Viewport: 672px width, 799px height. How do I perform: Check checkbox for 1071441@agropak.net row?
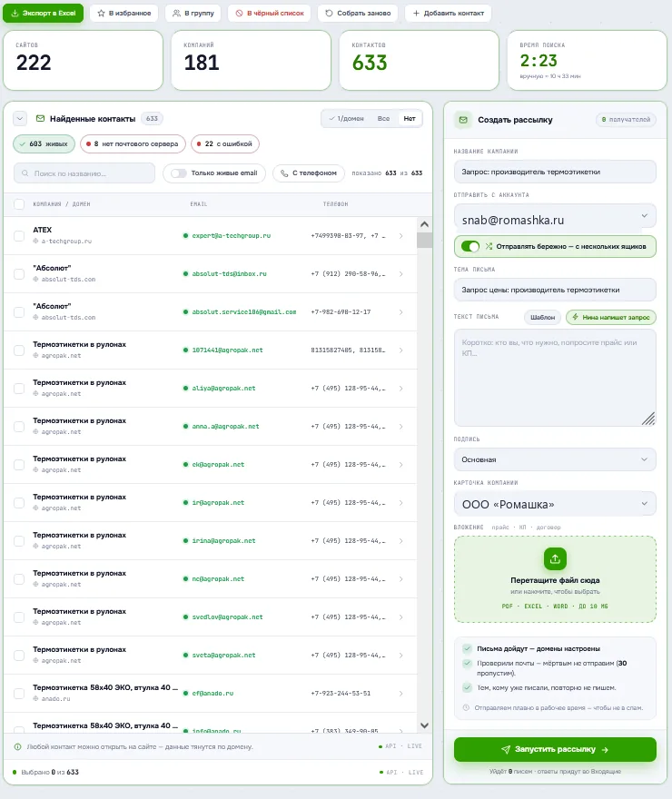tap(19, 350)
